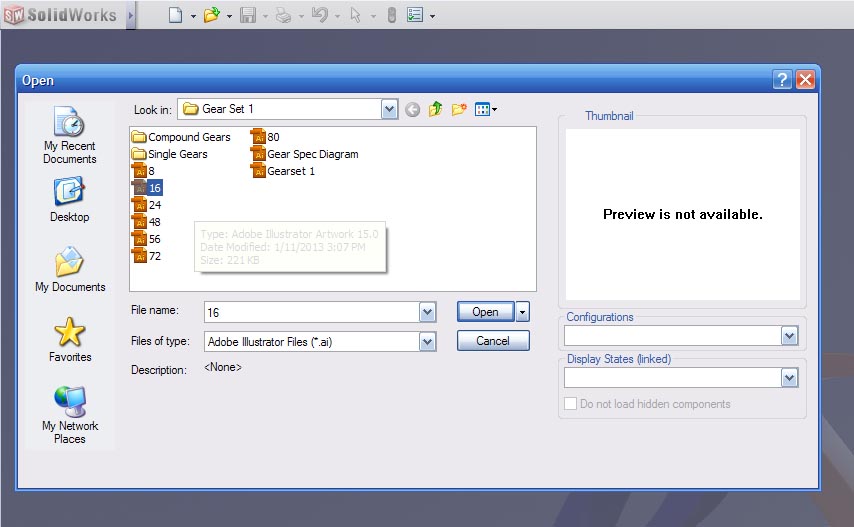This screenshot has width=854, height=527.
Task: Select the Gearset 1 file
Action: point(283,171)
